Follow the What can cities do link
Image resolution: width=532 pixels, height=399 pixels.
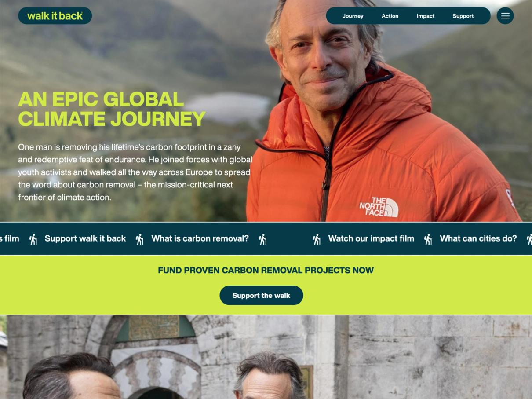[478, 238]
